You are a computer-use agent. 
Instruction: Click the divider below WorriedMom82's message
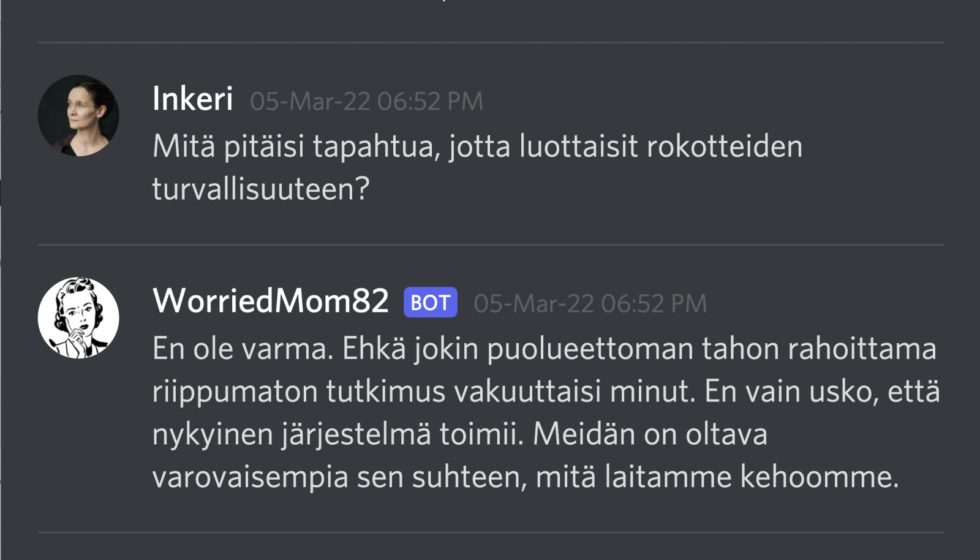click(490, 532)
